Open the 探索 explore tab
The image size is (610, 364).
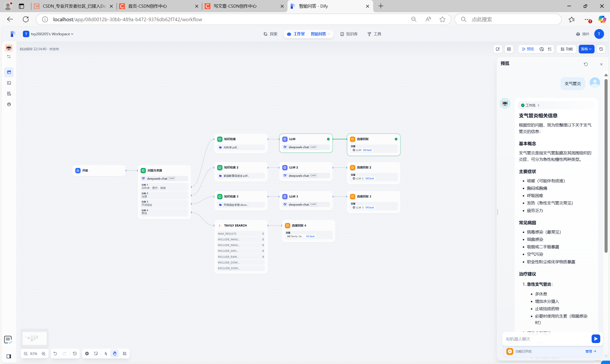coord(270,34)
